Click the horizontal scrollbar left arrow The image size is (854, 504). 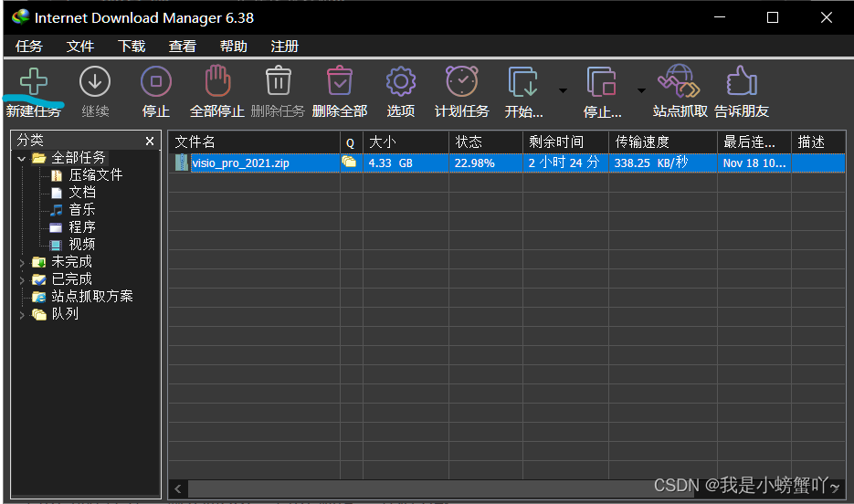point(178,488)
